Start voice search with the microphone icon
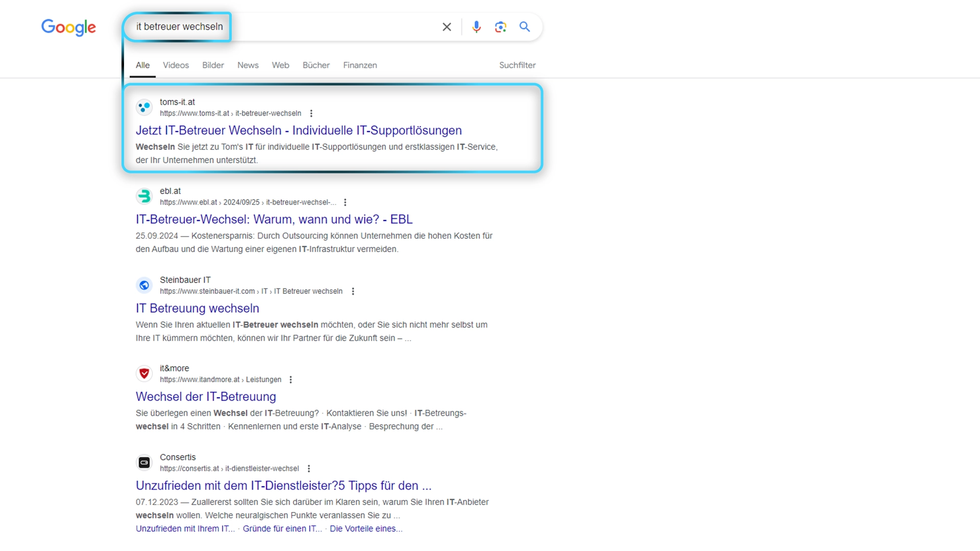The height and width of the screenshot is (551, 980). point(476,27)
